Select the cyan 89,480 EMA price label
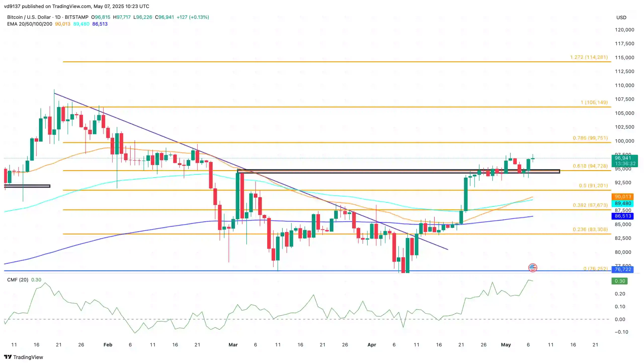 pyautogui.click(x=622, y=203)
